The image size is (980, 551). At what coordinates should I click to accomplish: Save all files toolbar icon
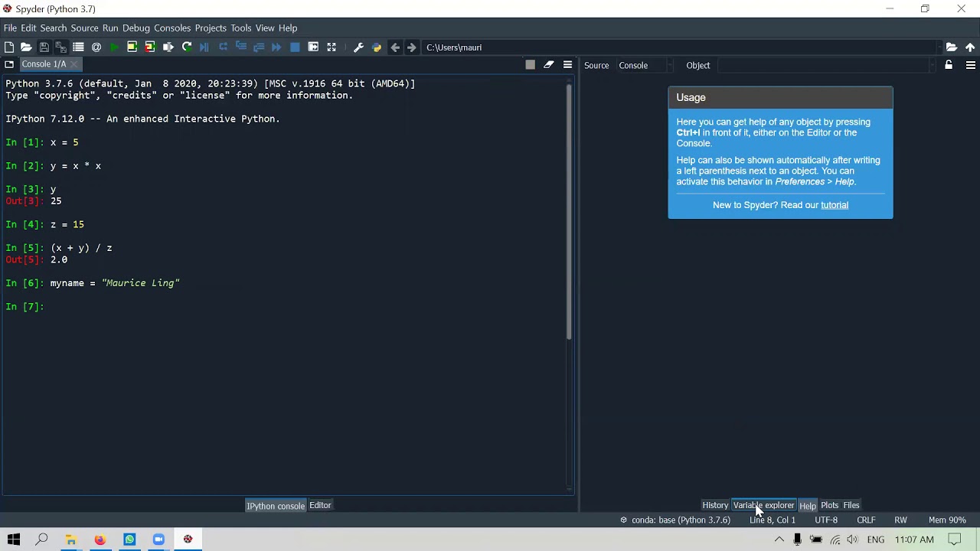click(x=60, y=47)
